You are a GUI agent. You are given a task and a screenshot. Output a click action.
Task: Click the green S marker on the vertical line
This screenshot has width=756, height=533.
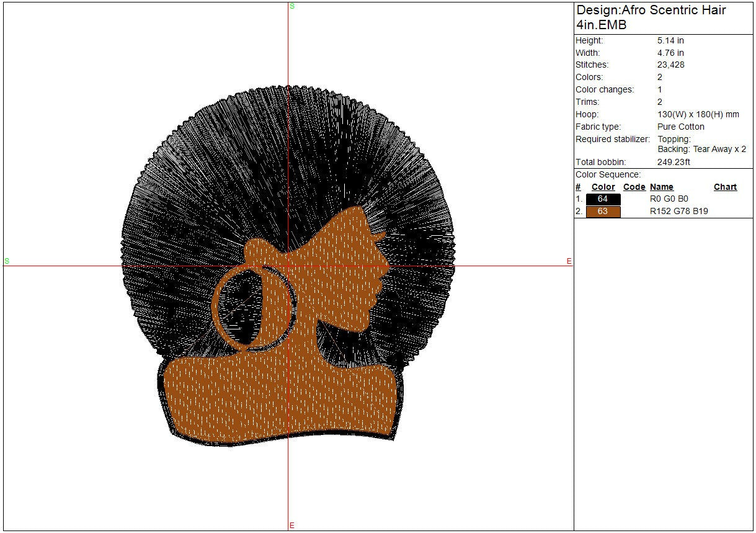click(x=292, y=6)
